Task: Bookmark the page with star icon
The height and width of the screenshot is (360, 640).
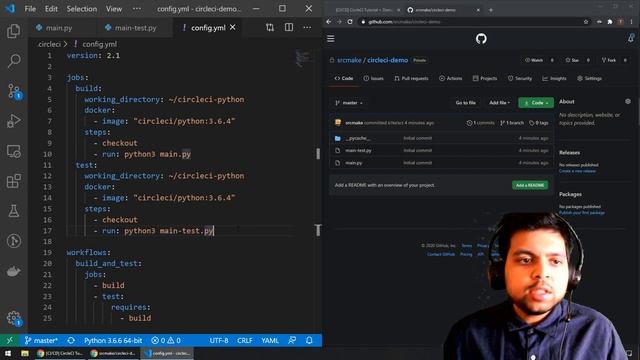Action: (586, 22)
